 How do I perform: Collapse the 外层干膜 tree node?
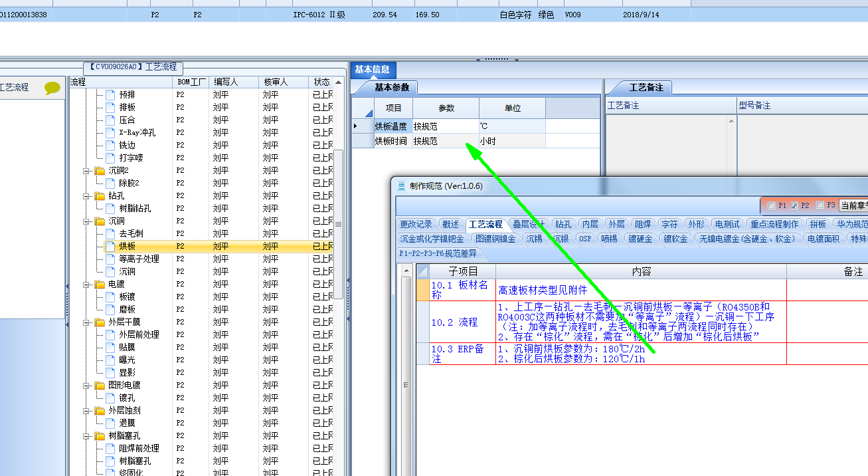[86, 322]
